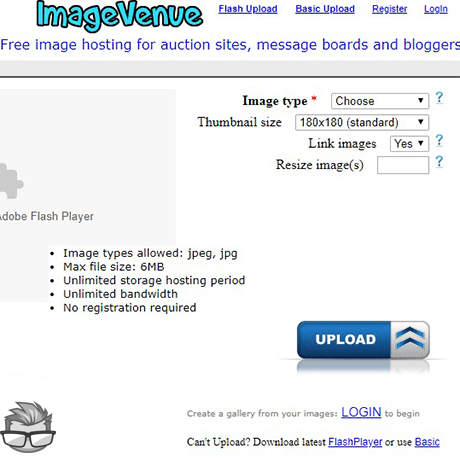460x460 pixels.
Task: Open the Login link in header
Action: click(436, 9)
